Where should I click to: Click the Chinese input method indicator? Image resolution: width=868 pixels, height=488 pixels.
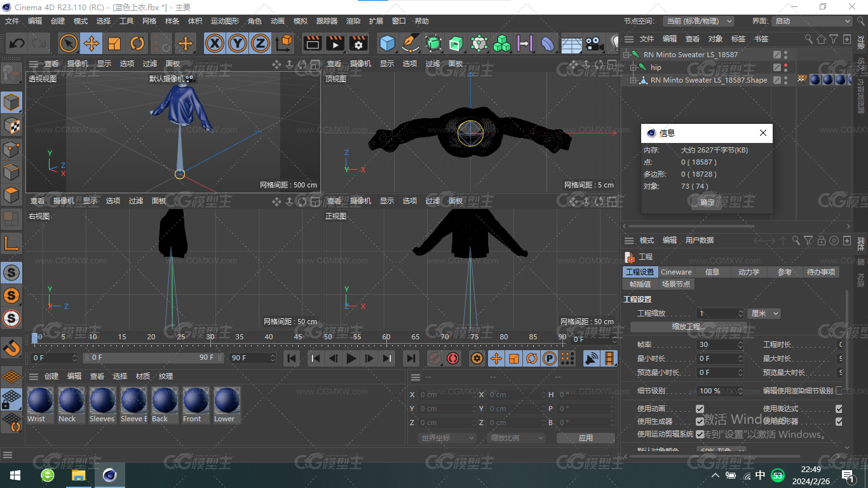click(761, 475)
